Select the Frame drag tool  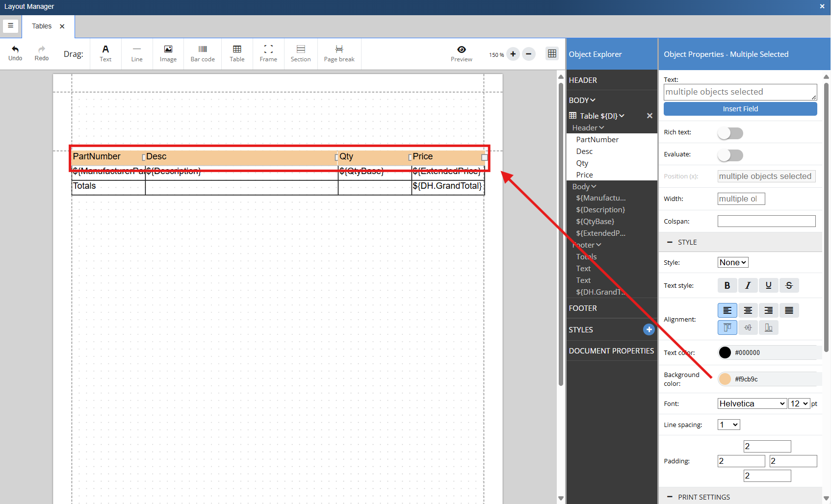[268, 49]
